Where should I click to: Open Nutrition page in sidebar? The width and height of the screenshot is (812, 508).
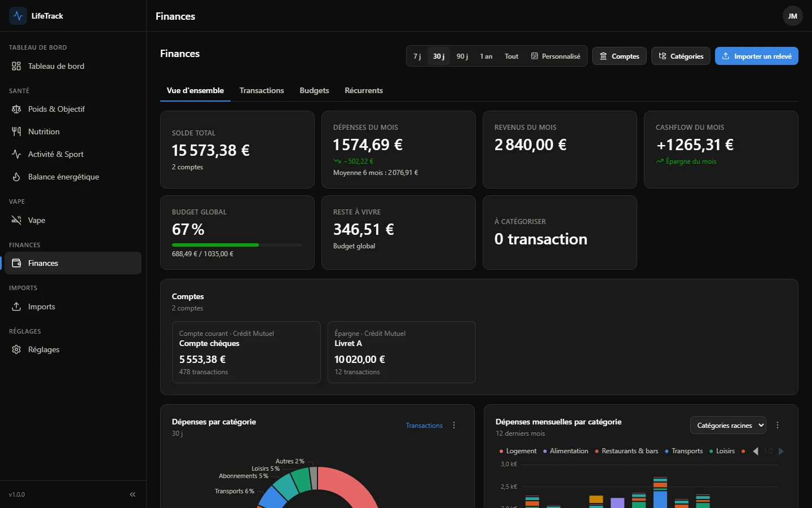pos(73,132)
